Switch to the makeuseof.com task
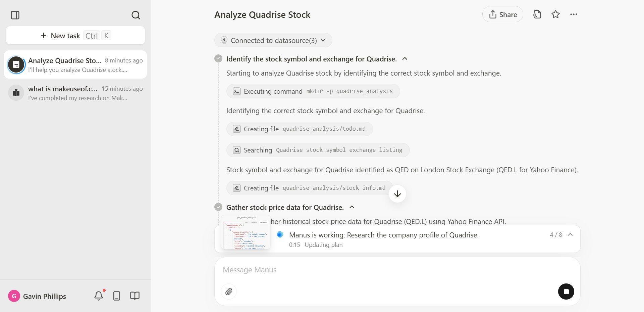 [75, 93]
